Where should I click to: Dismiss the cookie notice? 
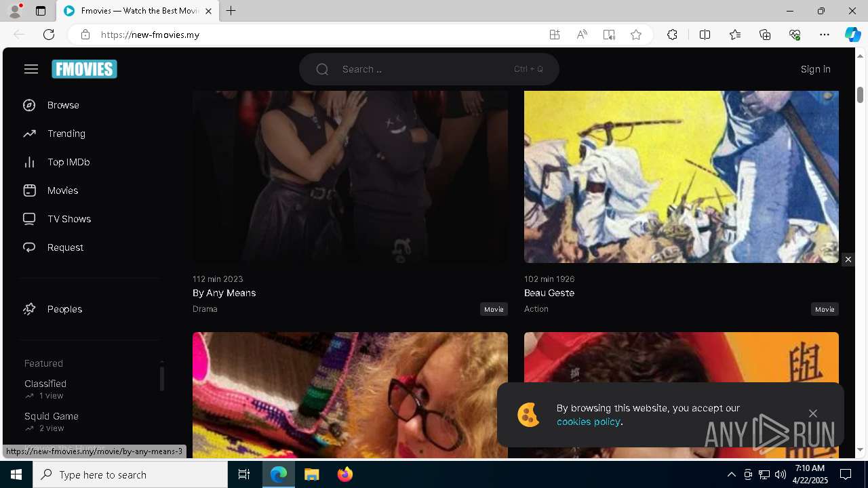[x=812, y=413]
